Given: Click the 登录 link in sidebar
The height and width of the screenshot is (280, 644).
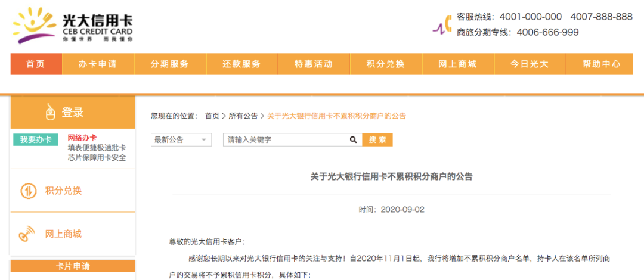Looking at the screenshot, I should 73,112.
